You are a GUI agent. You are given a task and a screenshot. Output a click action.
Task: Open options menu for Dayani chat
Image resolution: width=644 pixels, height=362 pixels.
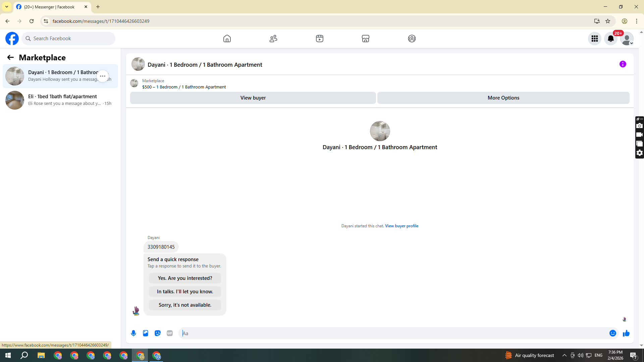(x=103, y=76)
